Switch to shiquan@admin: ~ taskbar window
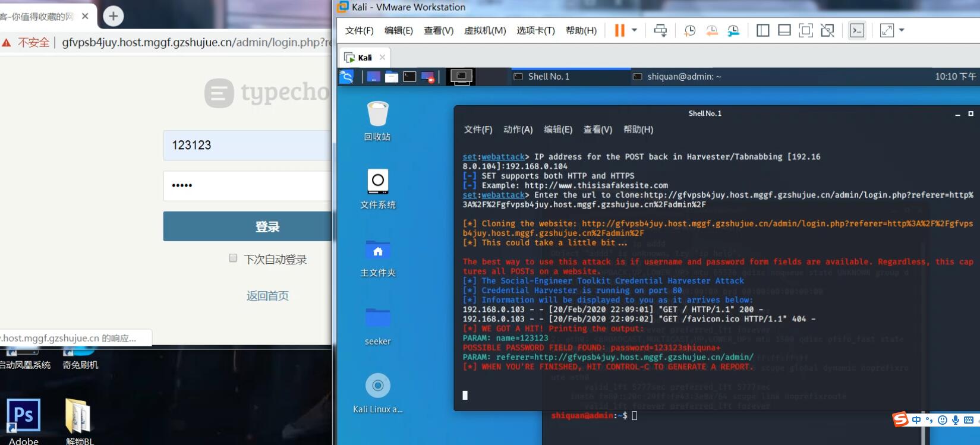Viewport: 980px width, 445px height. 683,76
